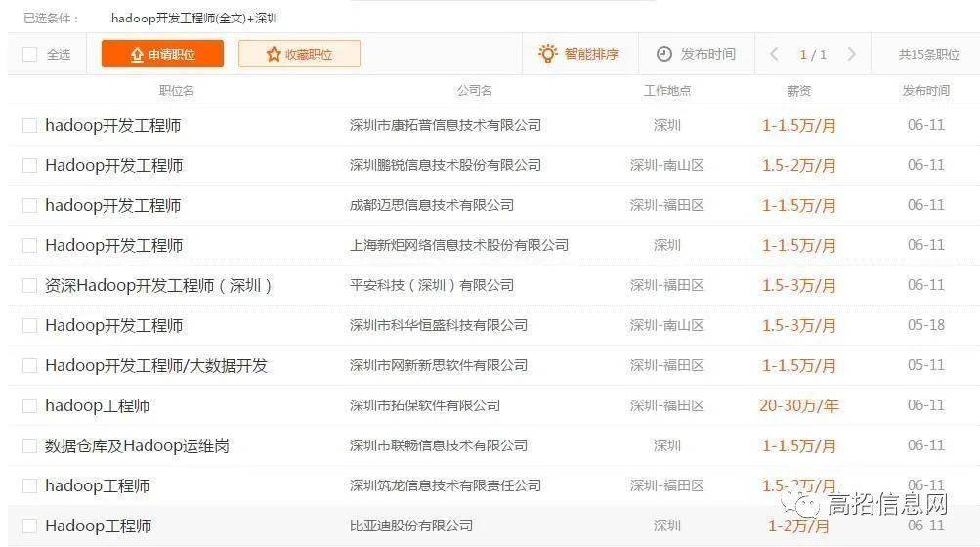Go to previous page with left chevron
The height and width of the screenshot is (547, 980).
pyautogui.click(x=774, y=54)
